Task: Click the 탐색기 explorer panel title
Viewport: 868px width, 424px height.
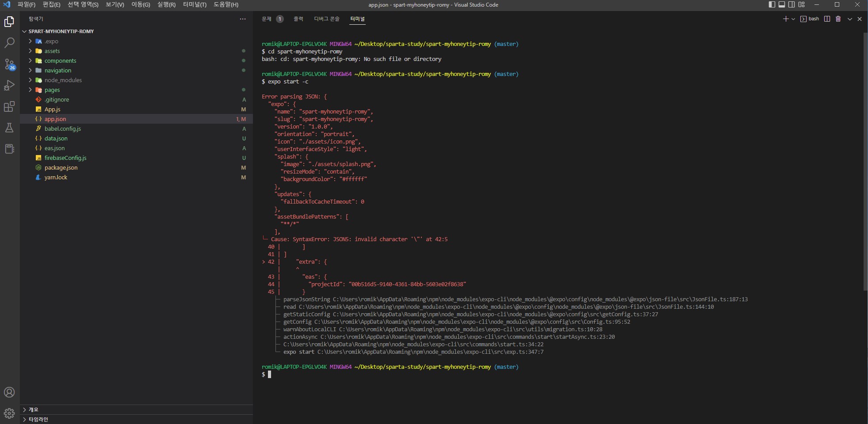Action: click(x=36, y=19)
